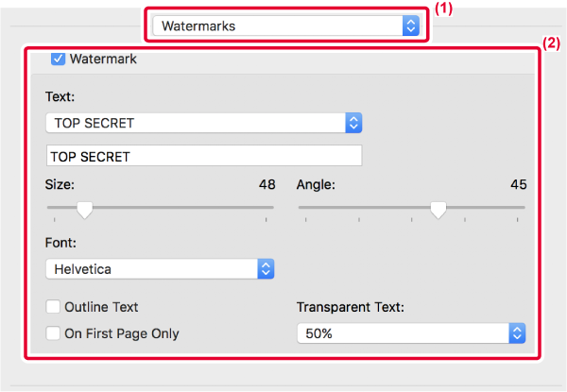Click the arrow icon on Text preset dropdown
This screenshot has height=392, width=567.
353,123
